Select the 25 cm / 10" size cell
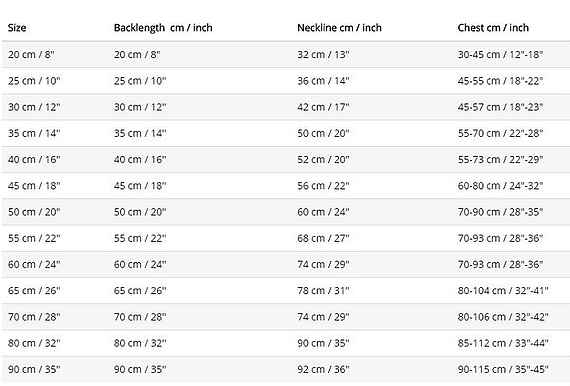Viewport: 570px width, 386px height. pyautogui.click(x=34, y=81)
